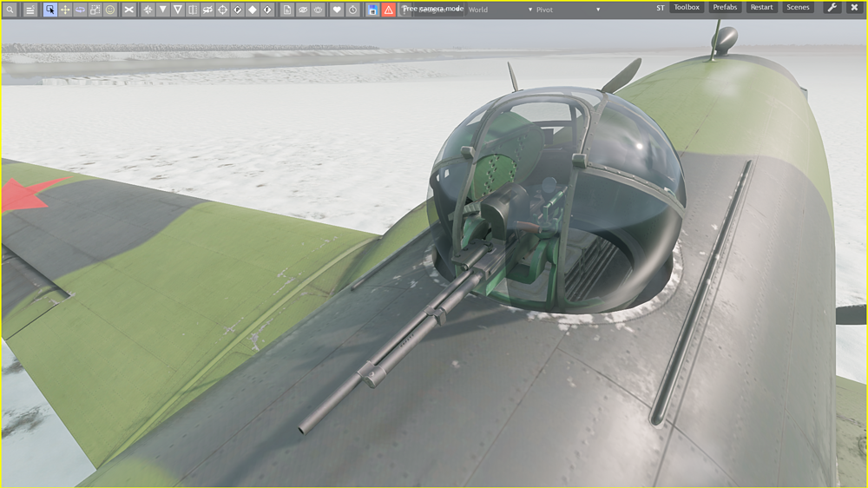Open the Prefabs menu
Viewport: 868px width, 488px height.
725,8
